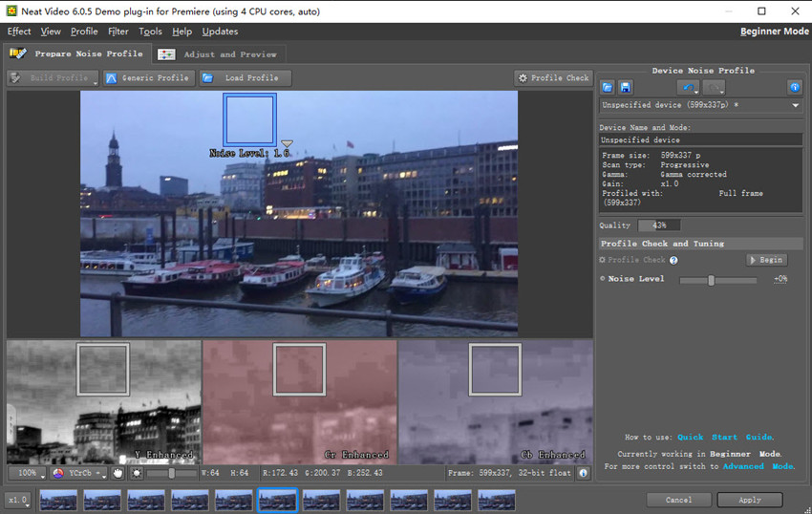Click the Device Name field reading Unspecified device
This screenshot has height=514, width=812.
click(700, 139)
